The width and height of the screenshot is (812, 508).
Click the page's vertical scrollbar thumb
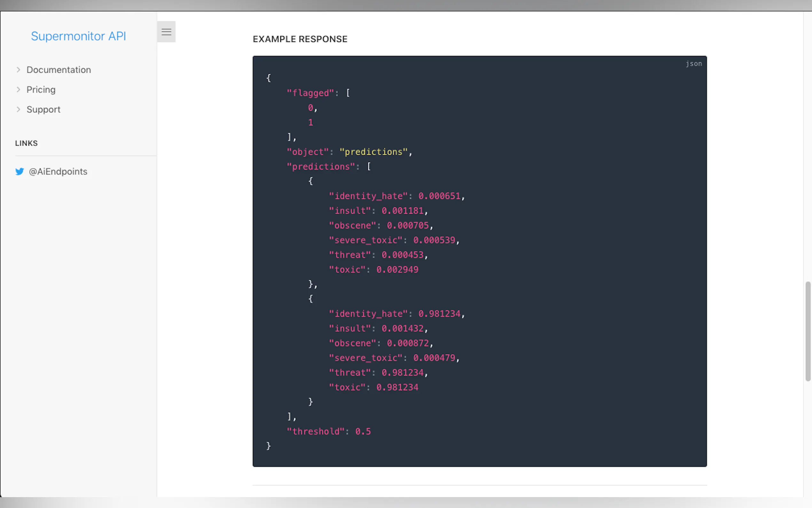[x=808, y=331]
